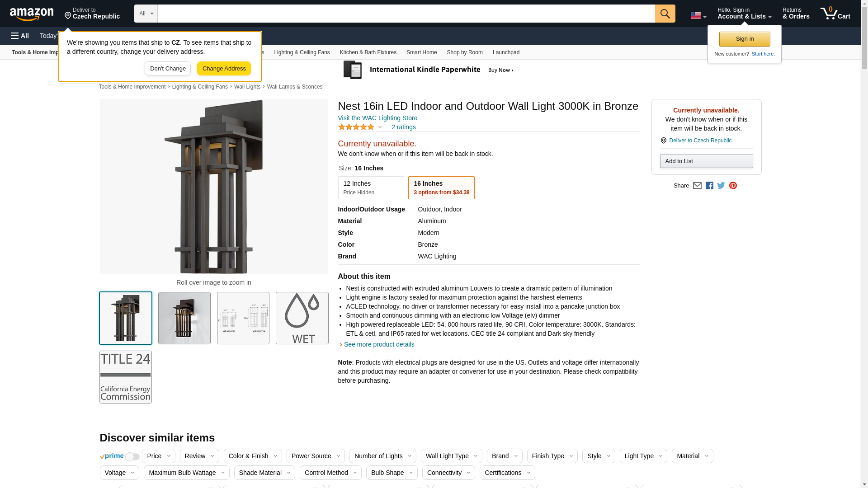
Task: Toggle the Prime filter switch
Action: coord(132,457)
